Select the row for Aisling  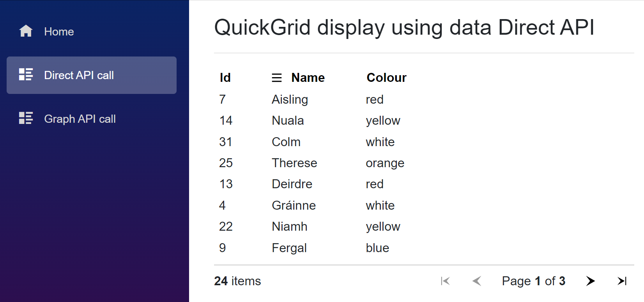(x=290, y=99)
